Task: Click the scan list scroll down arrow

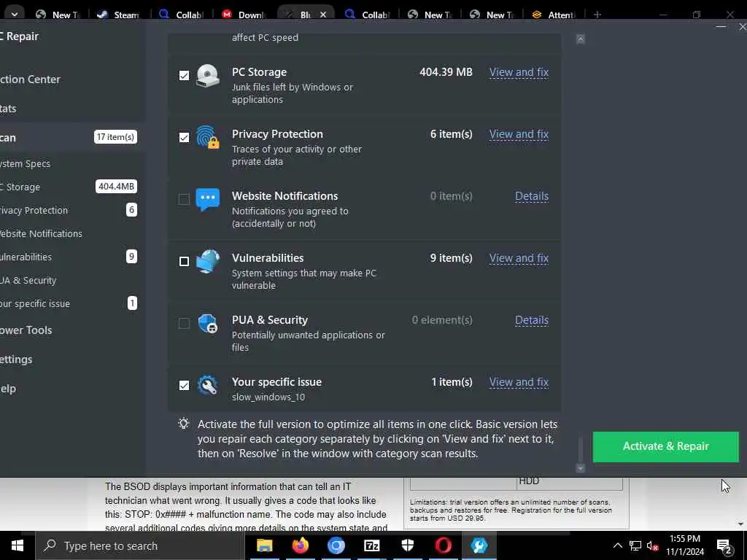Action: (x=580, y=468)
